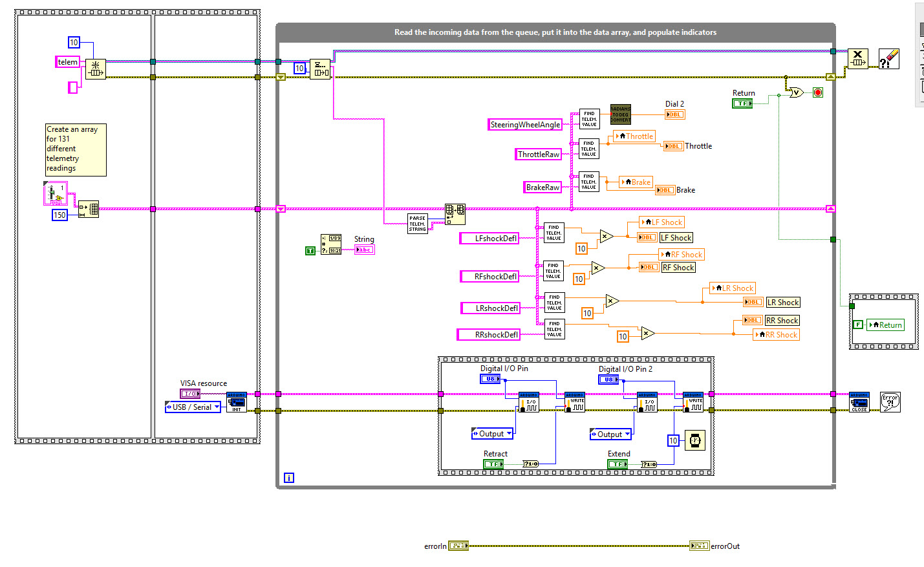The height and width of the screenshot is (567, 924).
Task: Select the Arduino WRITE node after Digital I/O Pin 2
Action: click(693, 402)
